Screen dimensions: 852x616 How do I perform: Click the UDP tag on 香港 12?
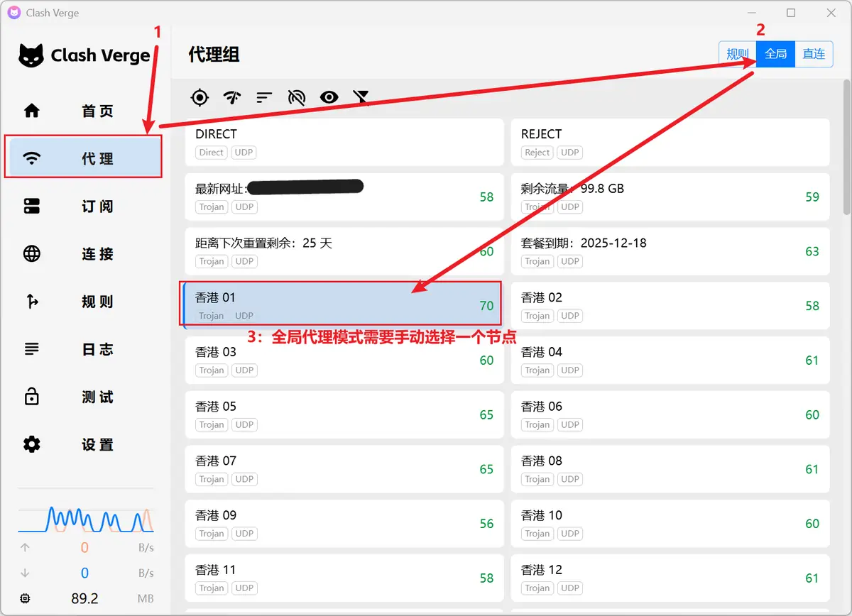[570, 588]
